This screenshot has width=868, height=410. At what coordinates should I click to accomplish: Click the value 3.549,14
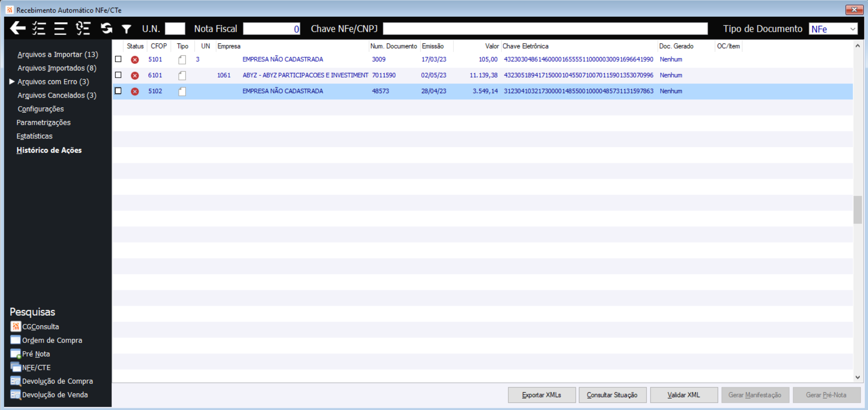pos(485,91)
